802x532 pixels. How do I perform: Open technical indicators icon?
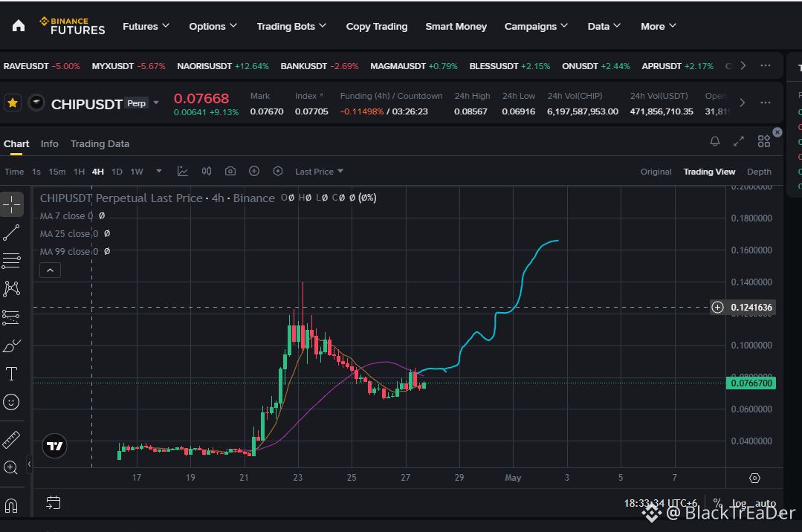tap(183, 172)
